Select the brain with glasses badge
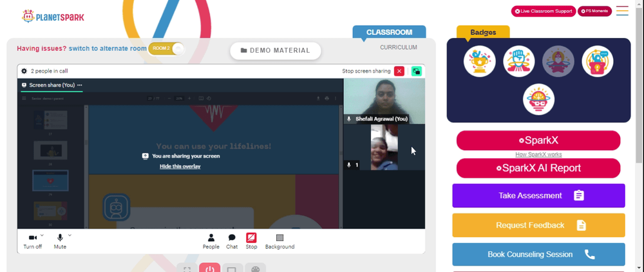 [x=538, y=99]
